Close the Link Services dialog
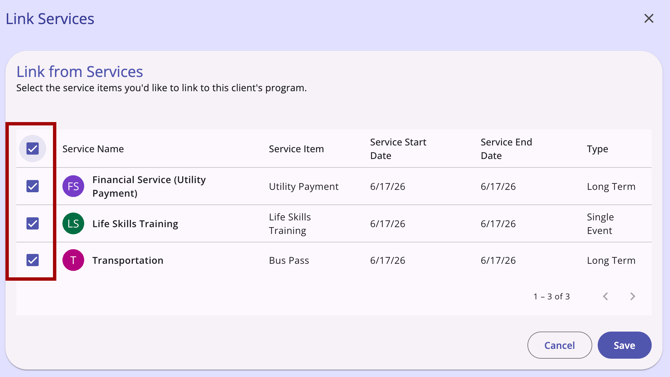The height and width of the screenshot is (377, 670). [x=649, y=18]
